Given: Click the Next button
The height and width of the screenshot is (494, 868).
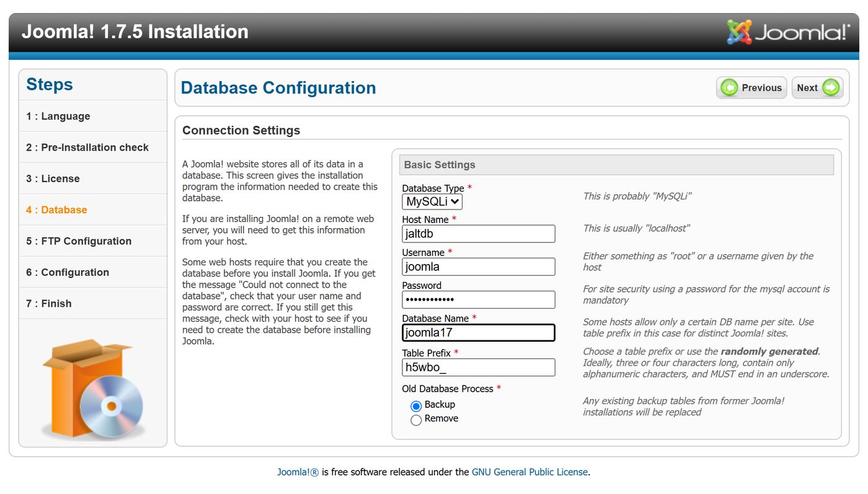Looking at the screenshot, I should [x=817, y=88].
